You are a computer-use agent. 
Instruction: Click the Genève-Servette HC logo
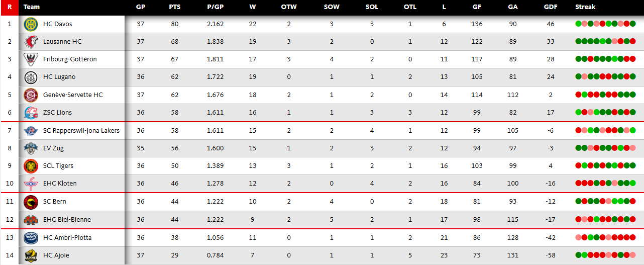pyautogui.click(x=31, y=95)
